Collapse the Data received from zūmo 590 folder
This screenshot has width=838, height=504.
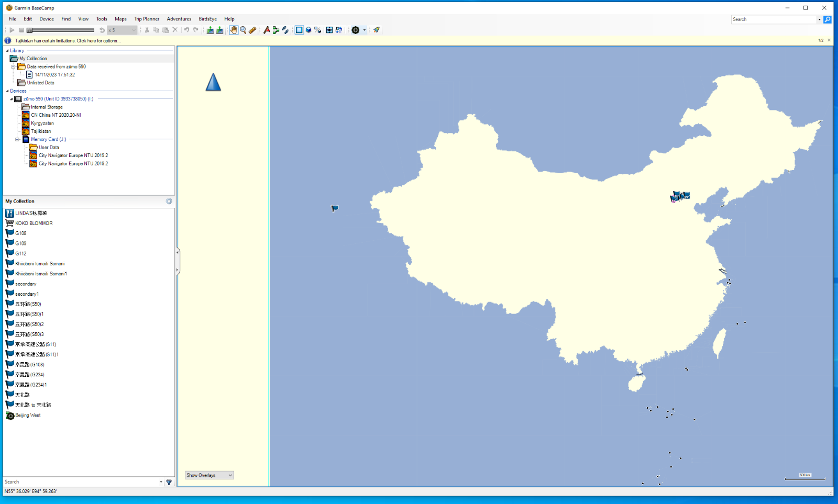point(14,66)
